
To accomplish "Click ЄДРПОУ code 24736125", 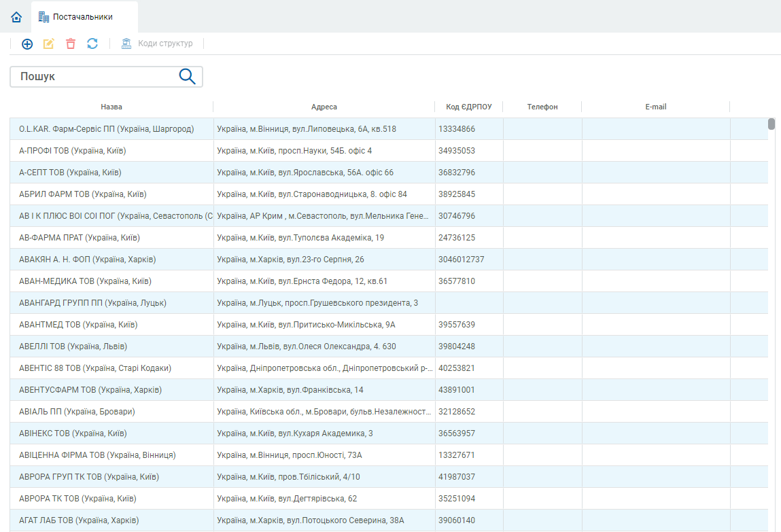I will [x=457, y=237].
